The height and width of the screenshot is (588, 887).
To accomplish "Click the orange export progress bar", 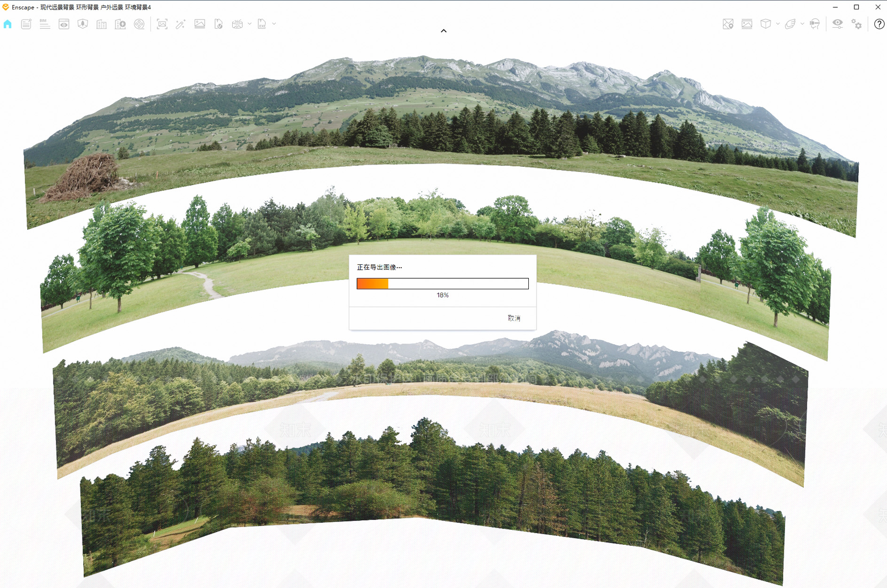I will coord(442,284).
